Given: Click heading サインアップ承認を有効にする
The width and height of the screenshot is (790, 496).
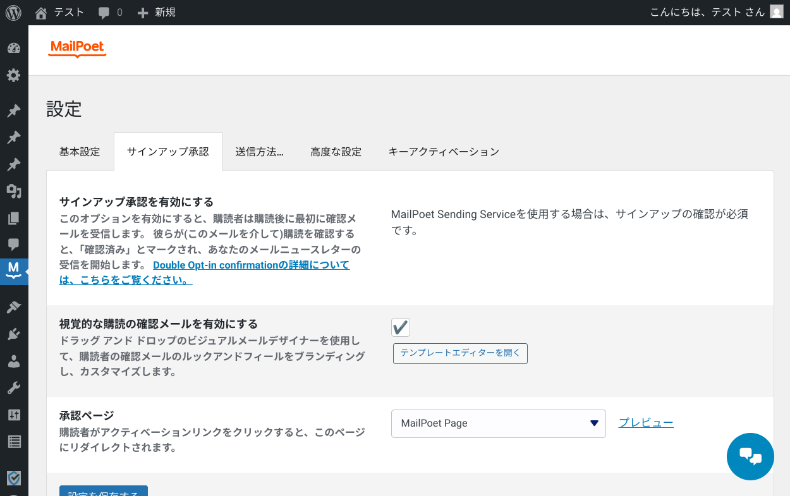Looking at the screenshot, I should pyautogui.click(x=137, y=202).
